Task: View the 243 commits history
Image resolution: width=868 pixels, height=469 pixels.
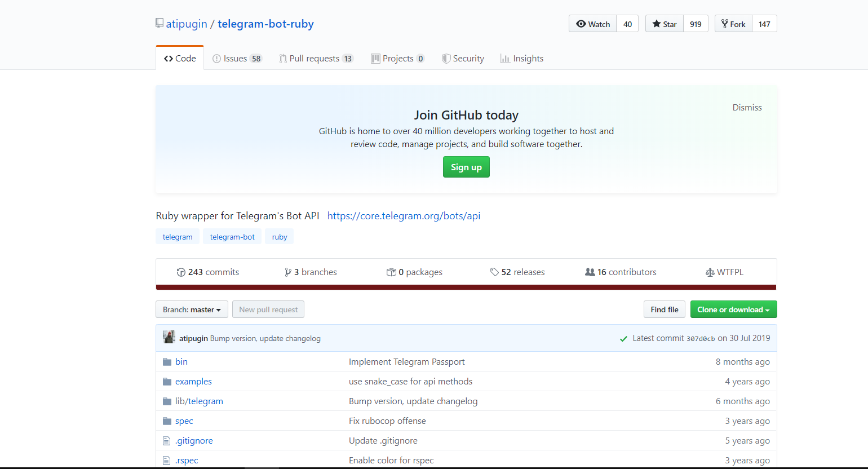Action: coord(208,272)
